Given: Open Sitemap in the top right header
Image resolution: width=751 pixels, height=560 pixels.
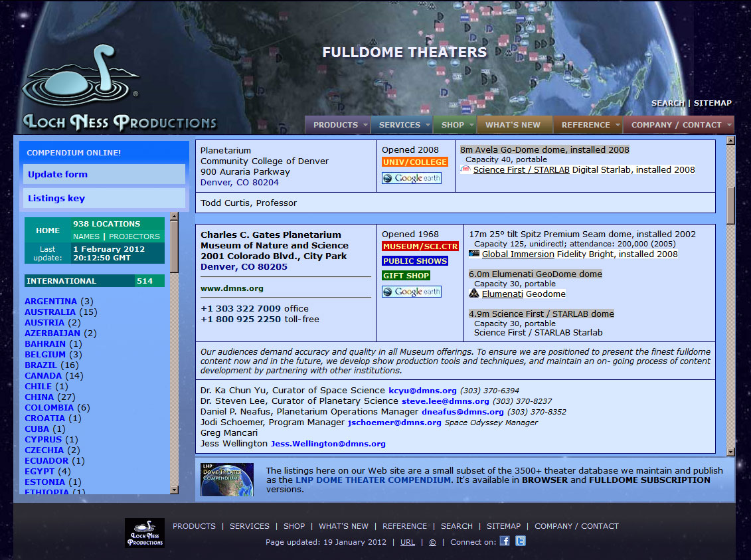Looking at the screenshot, I should 712,103.
